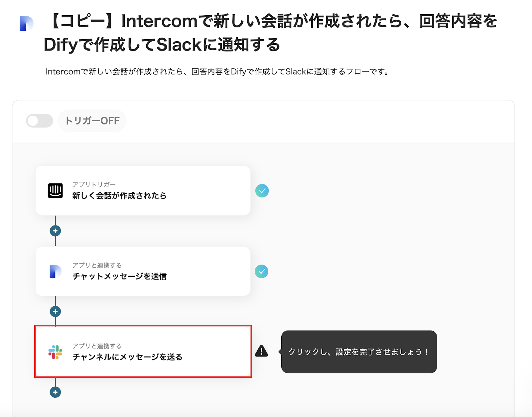Click the クリックし、設定を完了させましょう tooltip

point(359,352)
